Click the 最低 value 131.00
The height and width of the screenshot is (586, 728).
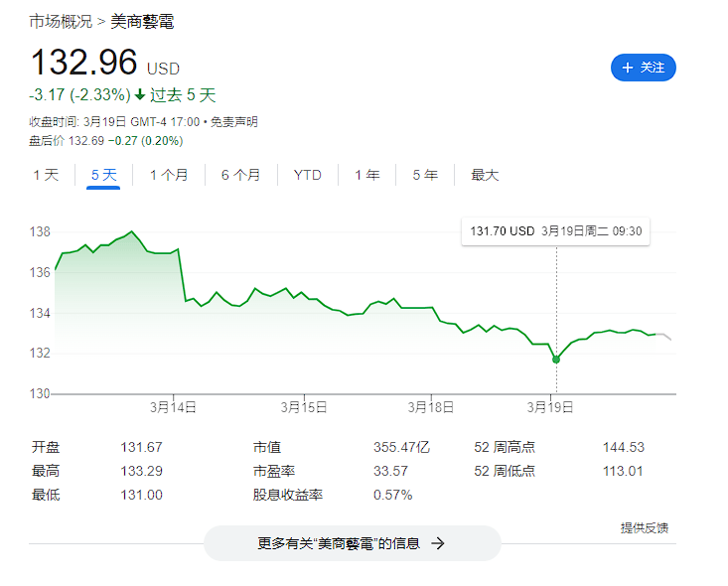click(142, 495)
